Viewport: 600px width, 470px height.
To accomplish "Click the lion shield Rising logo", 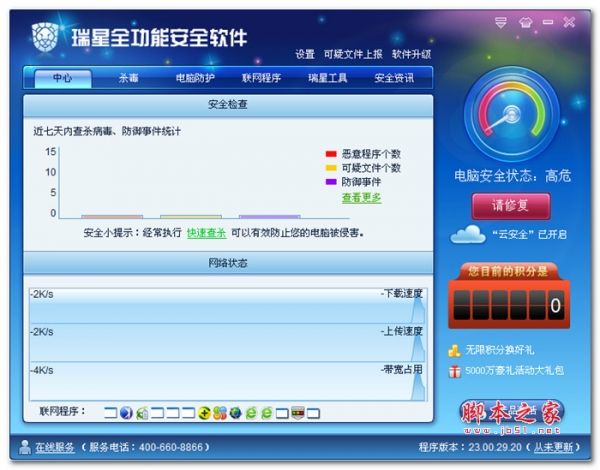I will point(45,37).
